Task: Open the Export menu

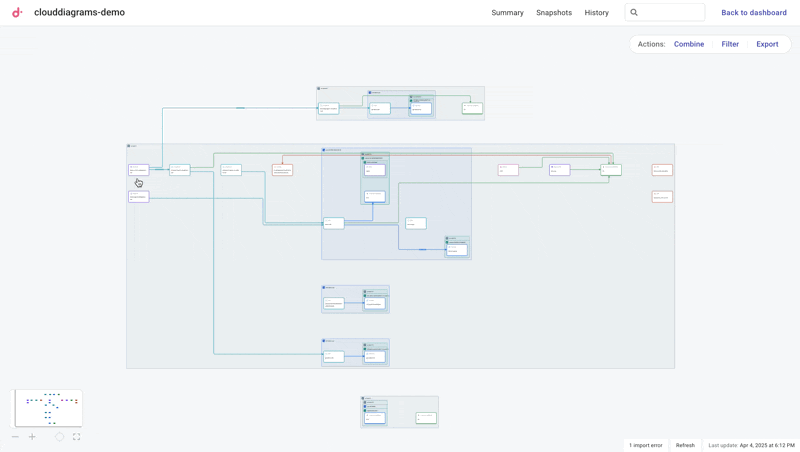Action: pos(767,44)
